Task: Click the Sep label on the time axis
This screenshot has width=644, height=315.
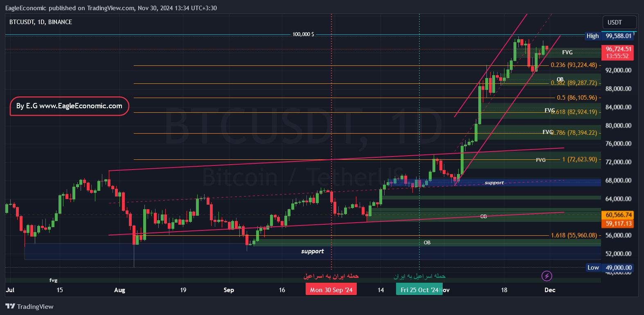Action: click(229, 290)
